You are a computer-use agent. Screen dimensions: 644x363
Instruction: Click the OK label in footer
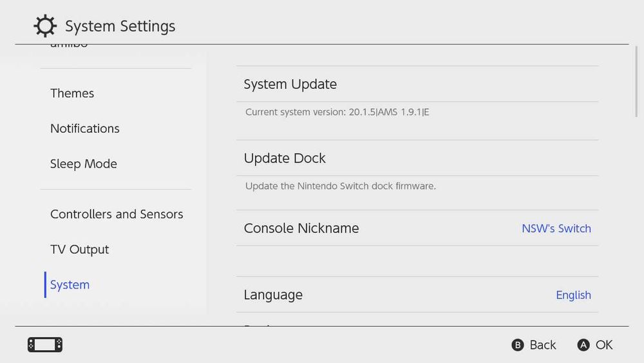tap(603, 345)
